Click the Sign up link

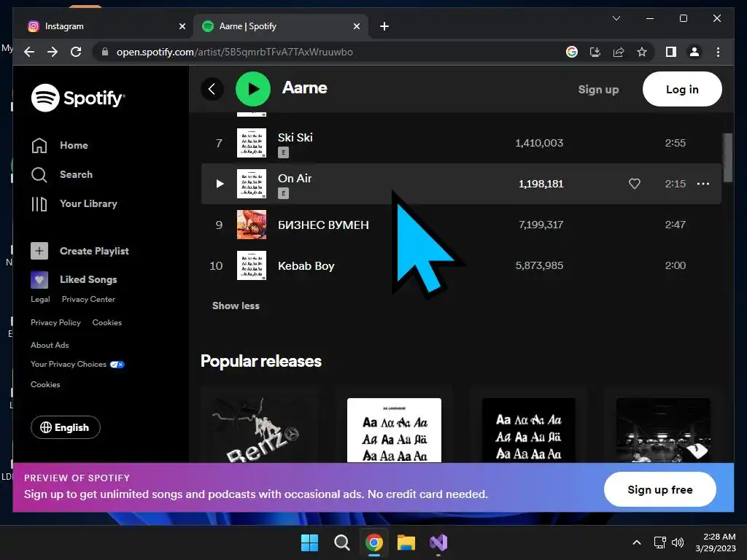598,90
